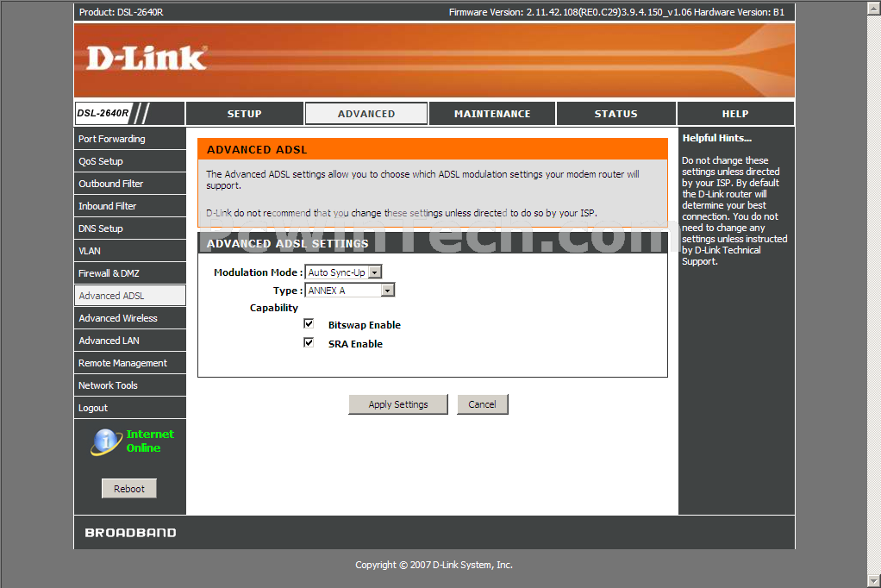Open the Modulation Mode dropdown

tap(343, 272)
